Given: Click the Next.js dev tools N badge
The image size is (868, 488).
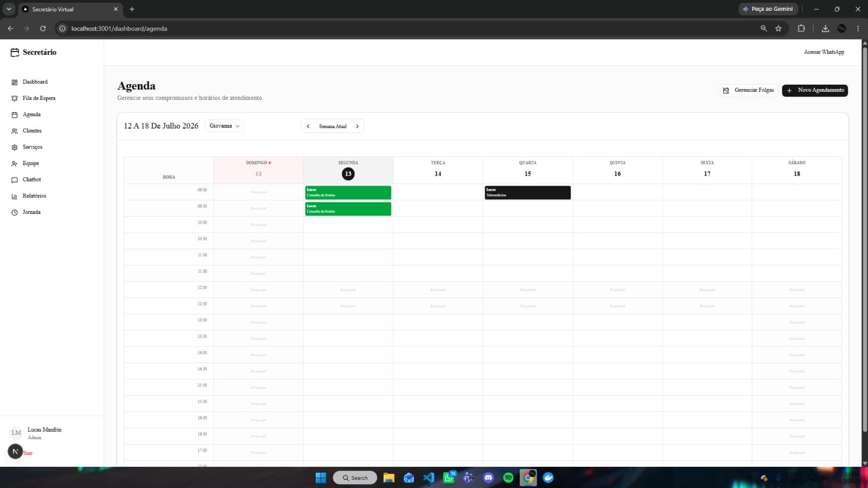Looking at the screenshot, I should click(x=15, y=452).
